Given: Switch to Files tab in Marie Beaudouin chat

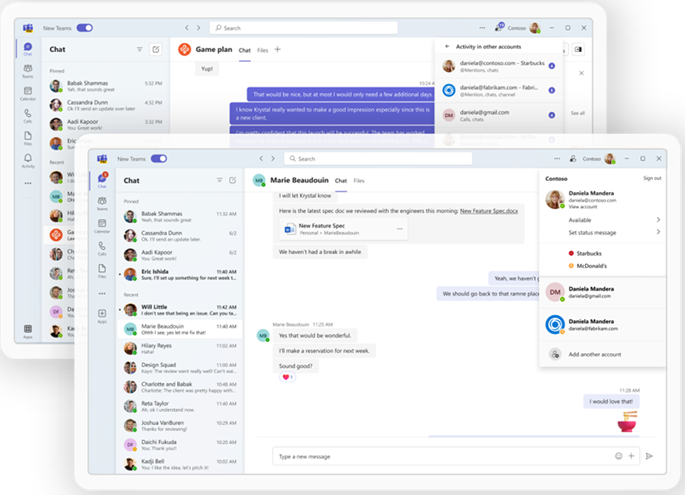Looking at the screenshot, I should tap(359, 180).
